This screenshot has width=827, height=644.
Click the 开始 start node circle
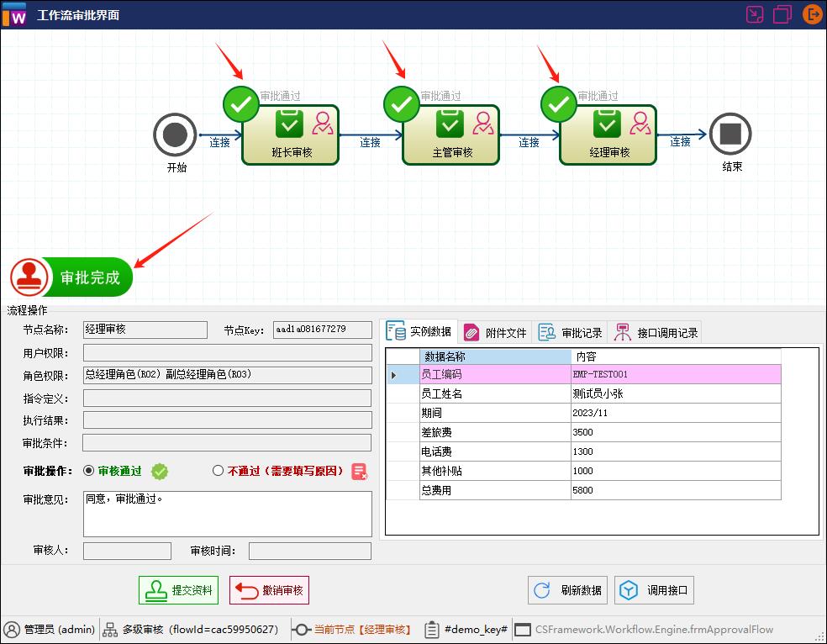[176, 134]
